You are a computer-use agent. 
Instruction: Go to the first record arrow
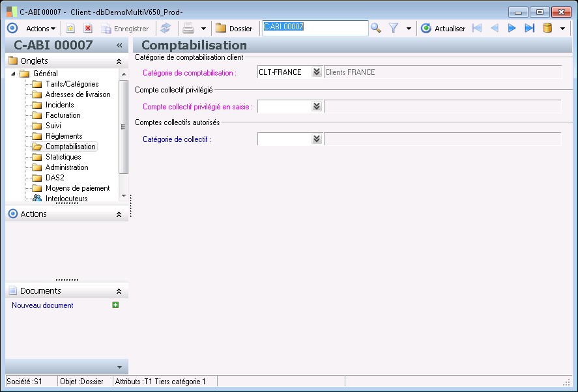coord(477,28)
